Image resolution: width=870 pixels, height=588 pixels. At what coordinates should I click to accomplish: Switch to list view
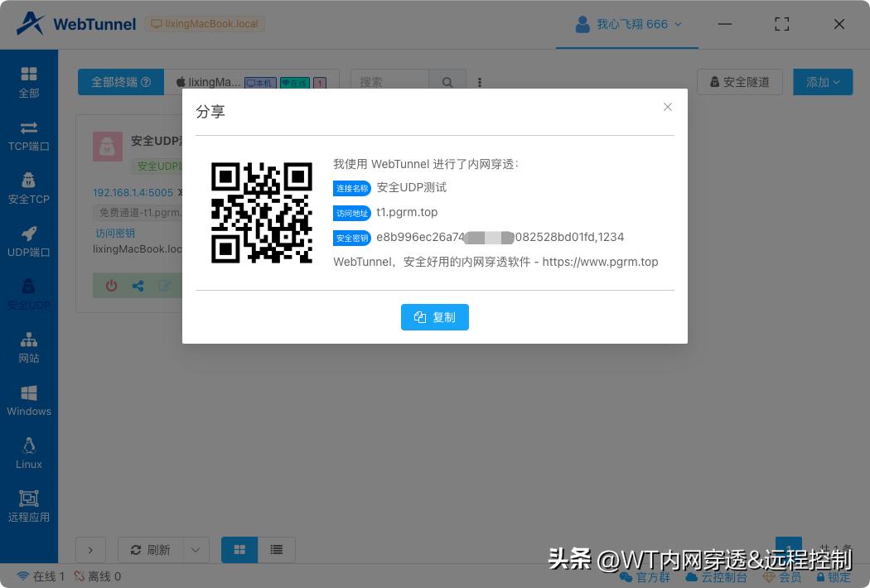pos(276,550)
